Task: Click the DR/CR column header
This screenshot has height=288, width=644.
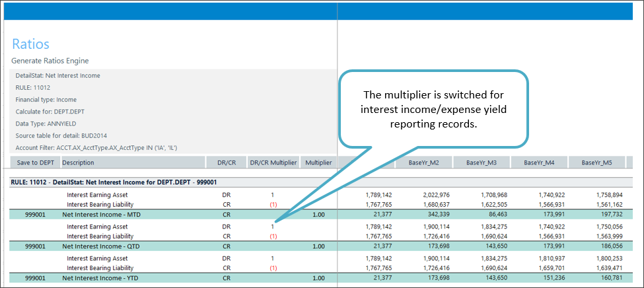Action: tap(227, 162)
